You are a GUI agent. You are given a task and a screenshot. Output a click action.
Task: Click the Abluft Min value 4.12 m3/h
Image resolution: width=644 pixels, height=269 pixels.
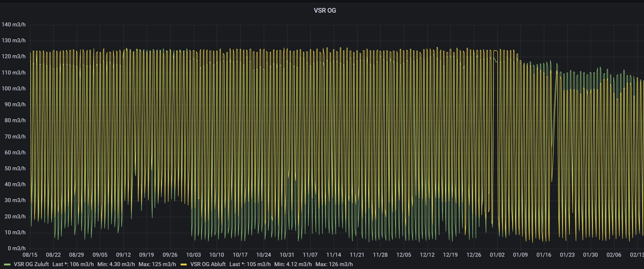tap(293, 264)
